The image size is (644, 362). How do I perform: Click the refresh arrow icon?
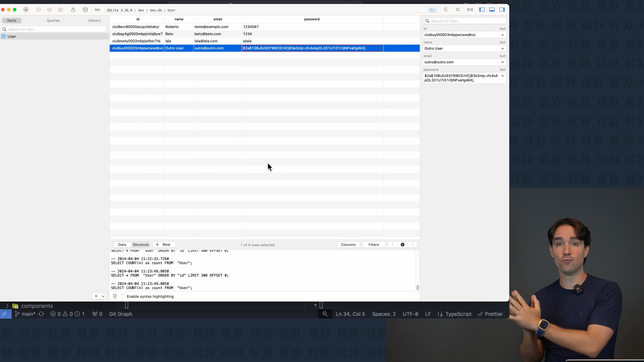click(446, 10)
